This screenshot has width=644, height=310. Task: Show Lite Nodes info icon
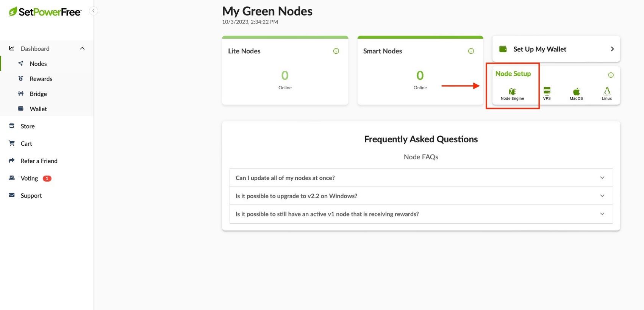click(x=336, y=51)
